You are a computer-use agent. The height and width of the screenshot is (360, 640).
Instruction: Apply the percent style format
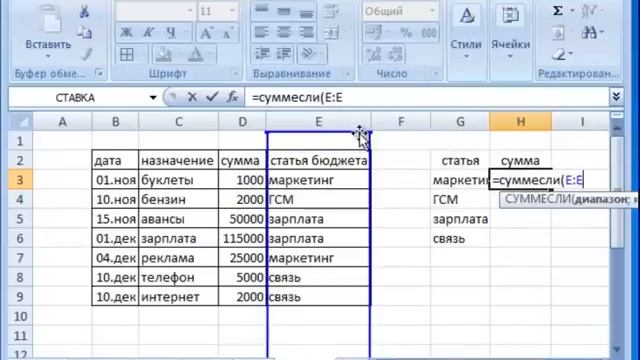pyautogui.click(x=406, y=33)
